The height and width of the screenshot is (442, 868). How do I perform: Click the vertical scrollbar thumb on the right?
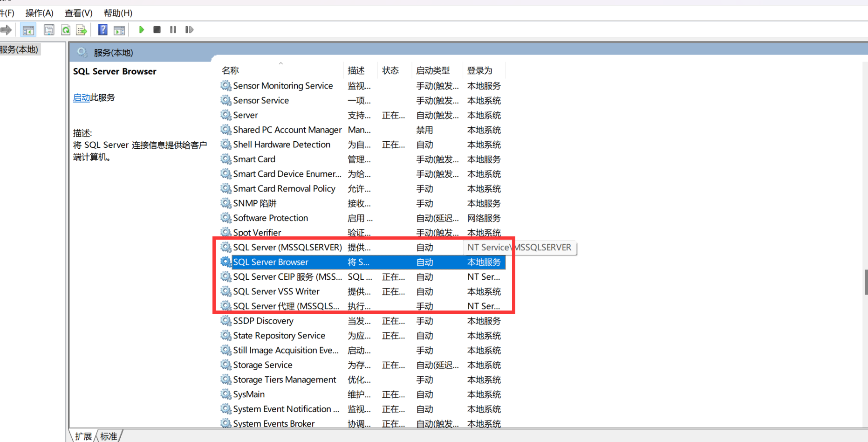tap(866, 282)
